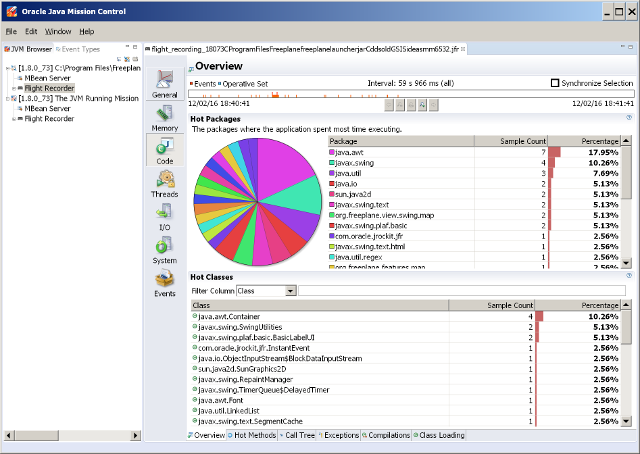Sort by the Package column header
The width and height of the screenshot is (640, 454).
coord(401,141)
